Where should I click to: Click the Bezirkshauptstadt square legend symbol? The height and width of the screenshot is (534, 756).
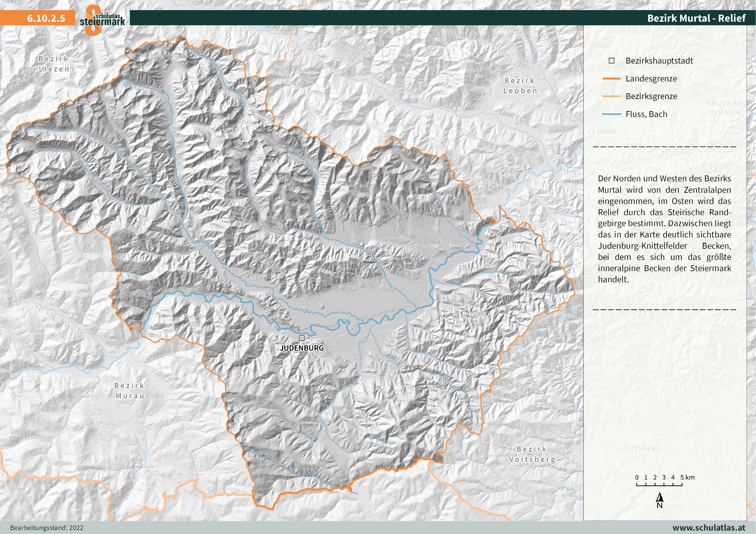[611, 61]
